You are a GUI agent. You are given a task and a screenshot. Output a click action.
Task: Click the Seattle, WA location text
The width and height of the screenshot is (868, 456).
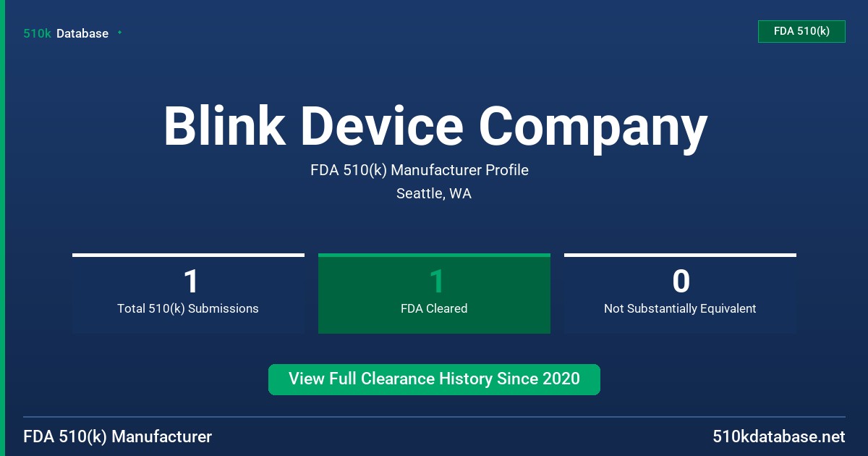click(434, 193)
